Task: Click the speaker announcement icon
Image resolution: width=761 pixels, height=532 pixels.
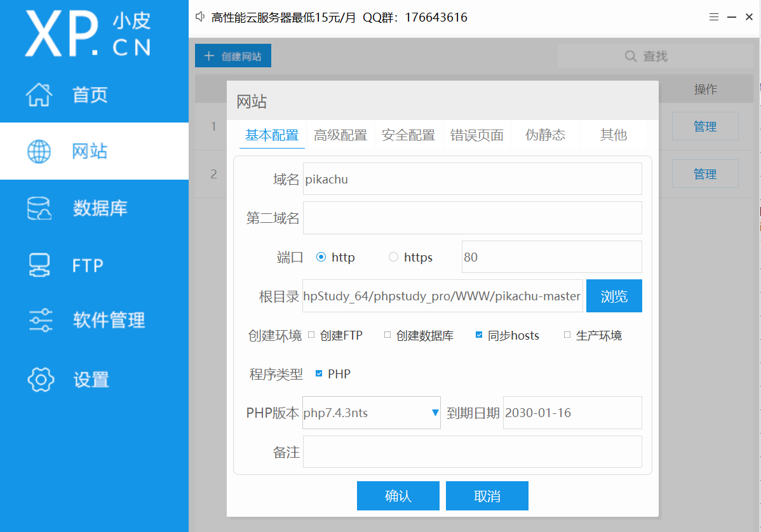Action: click(200, 17)
